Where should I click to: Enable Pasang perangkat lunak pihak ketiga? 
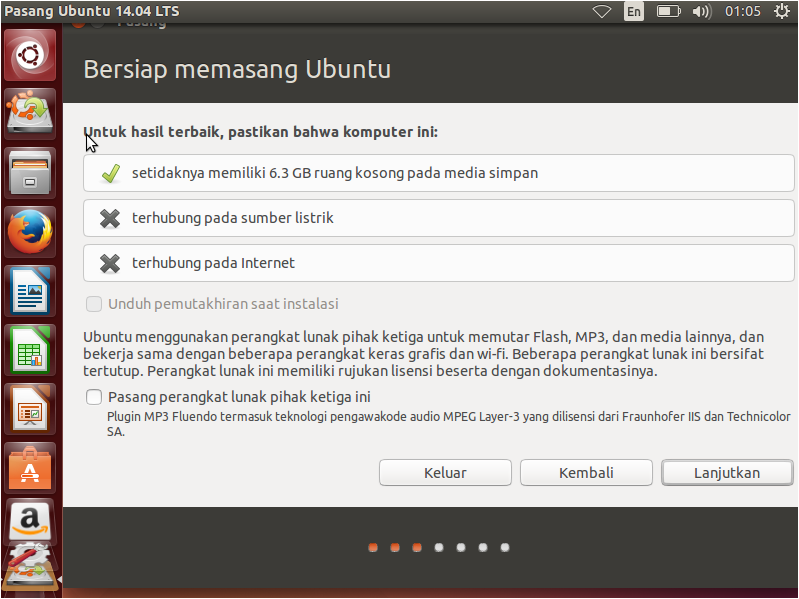pos(94,397)
